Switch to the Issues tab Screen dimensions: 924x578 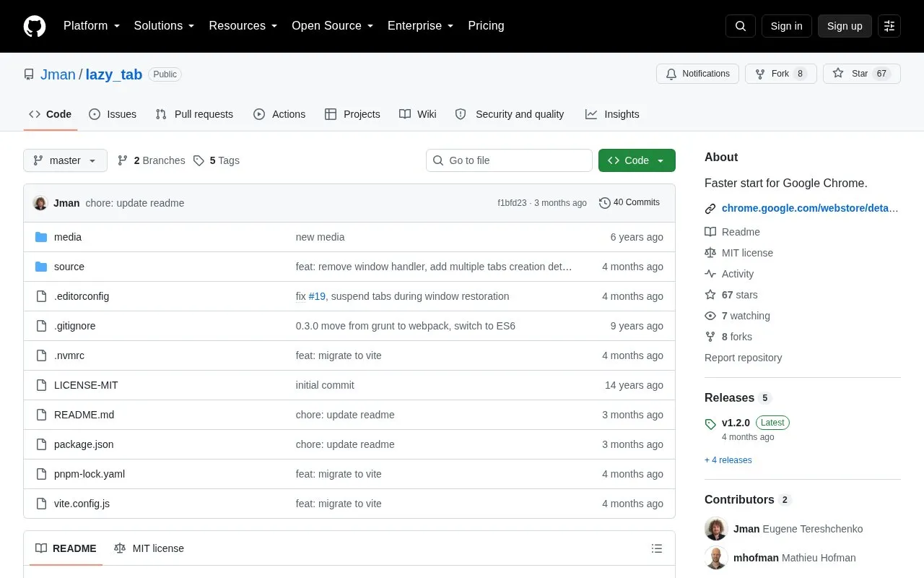tap(113, 114)
